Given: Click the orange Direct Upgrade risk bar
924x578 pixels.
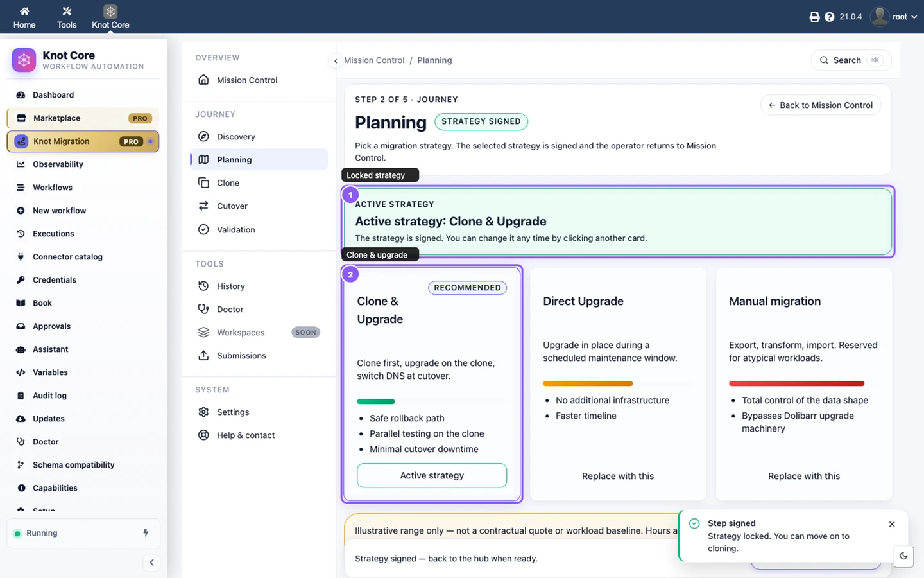Looking at the screenshot, I should [x=588, y=383].
